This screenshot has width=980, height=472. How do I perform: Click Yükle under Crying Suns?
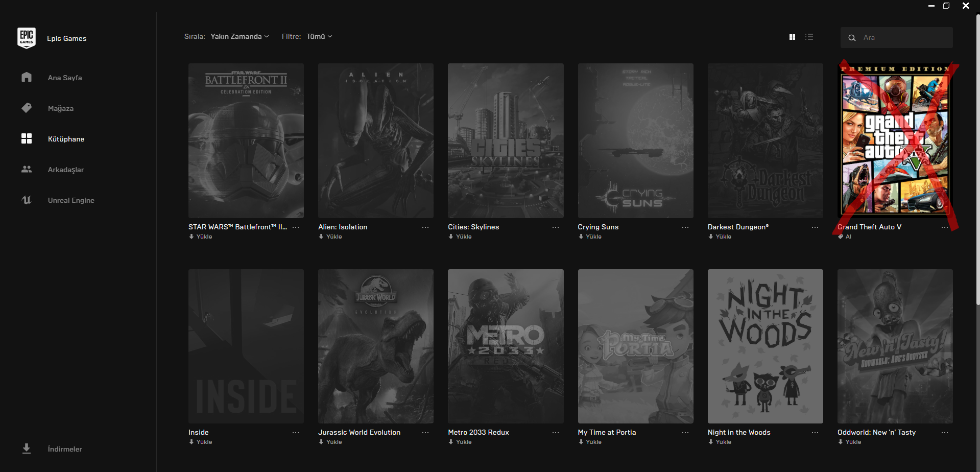[x=590, y=237]
